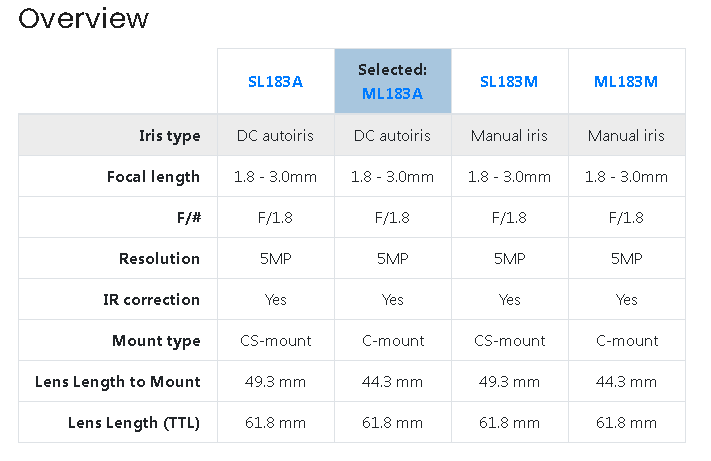Select the 5MP cell under SL183M

click(x=509, y=259)
